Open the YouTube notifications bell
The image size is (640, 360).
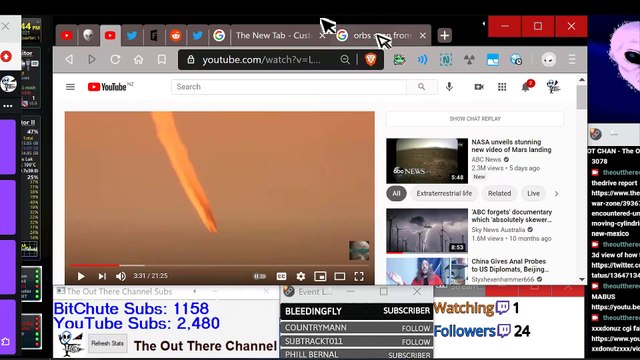(x=526, y=87)
